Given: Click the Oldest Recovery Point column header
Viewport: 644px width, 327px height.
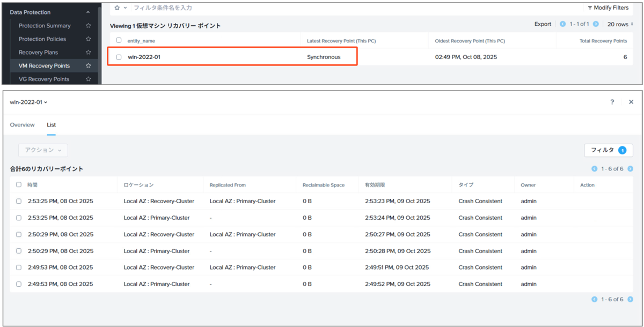Looking at the screenshot, I should [x=470, y=41].
